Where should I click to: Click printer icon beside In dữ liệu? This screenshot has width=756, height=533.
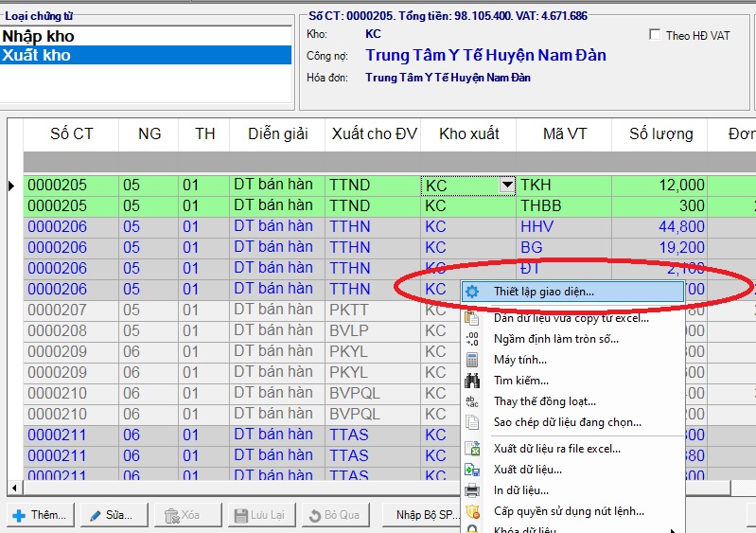tap(472, 490)
